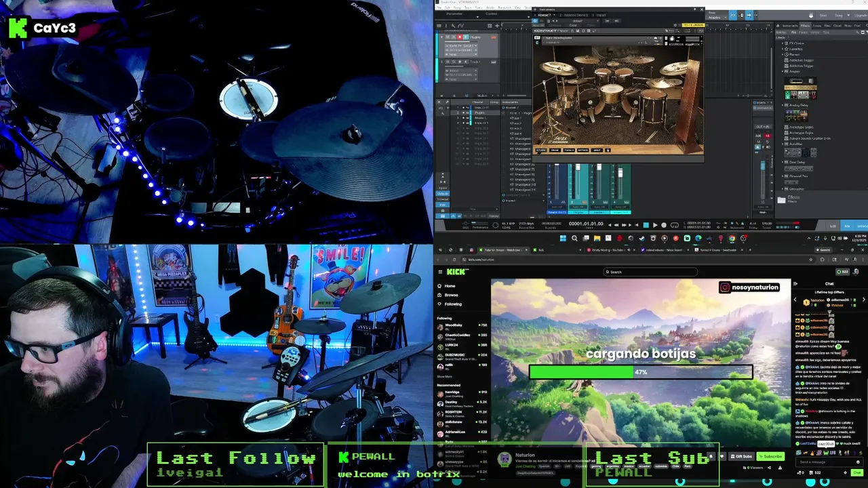The width and height of the screenshot is (868, 488).
Task: Sort effects by Vendor
Action: click(x=815, y=33)
